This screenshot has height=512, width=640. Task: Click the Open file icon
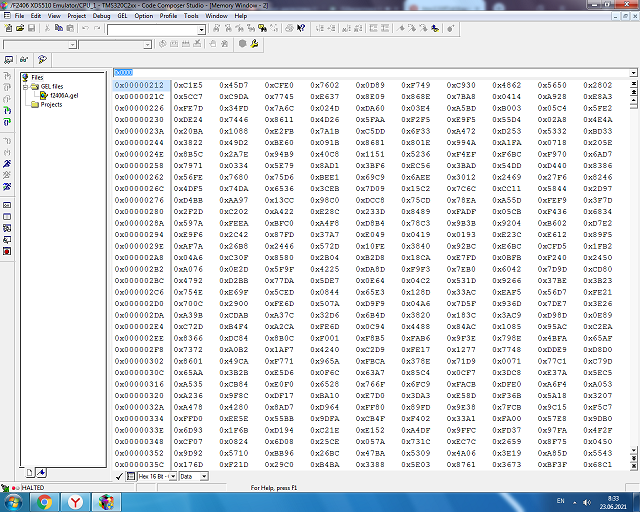pyautogui.click(x=20, y=28)
